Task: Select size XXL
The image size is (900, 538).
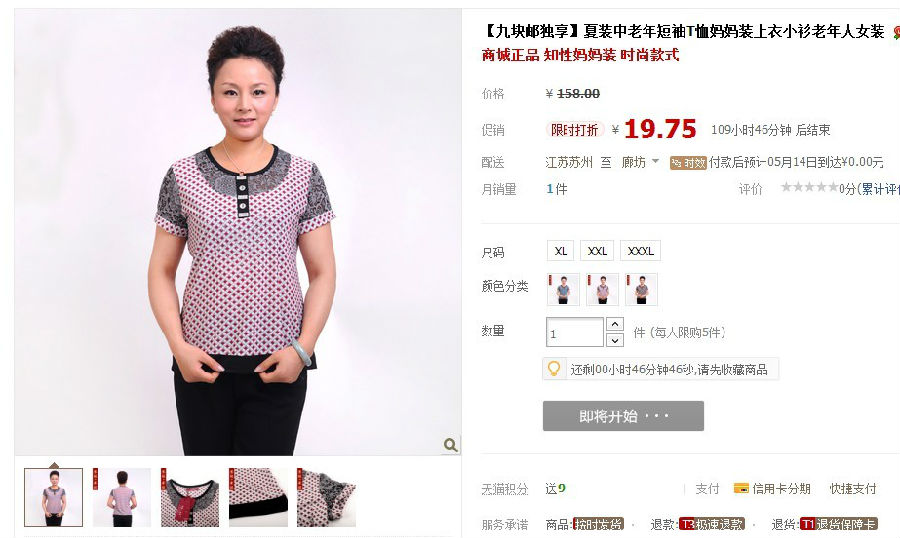Action: click(x=597, y=251)
